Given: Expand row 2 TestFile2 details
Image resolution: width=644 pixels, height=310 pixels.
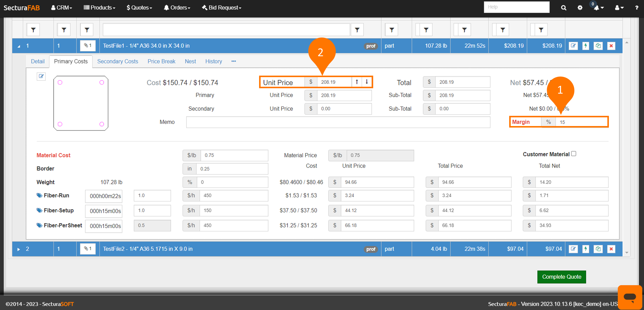Looking at the screenshot, I should click(x=19, y=249).
